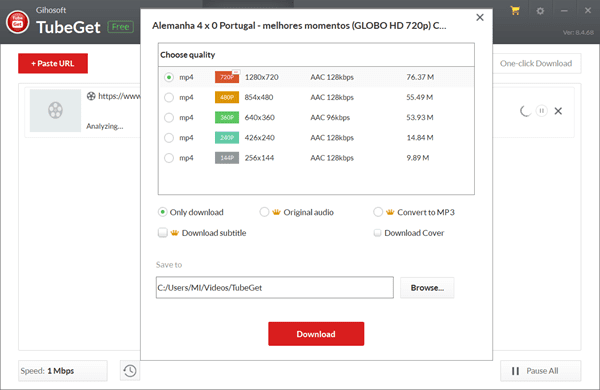
Task: Click the 720P quality badge
Action: tap(227, 77)
